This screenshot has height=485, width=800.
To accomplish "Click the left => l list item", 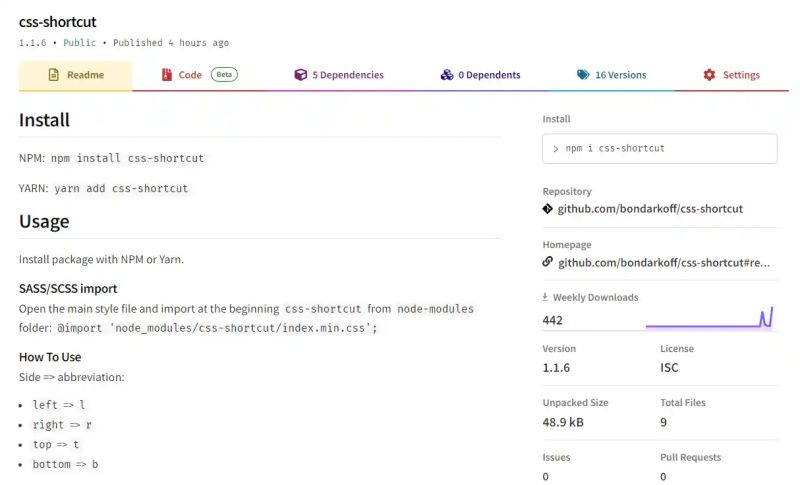I will coord(59,405).
